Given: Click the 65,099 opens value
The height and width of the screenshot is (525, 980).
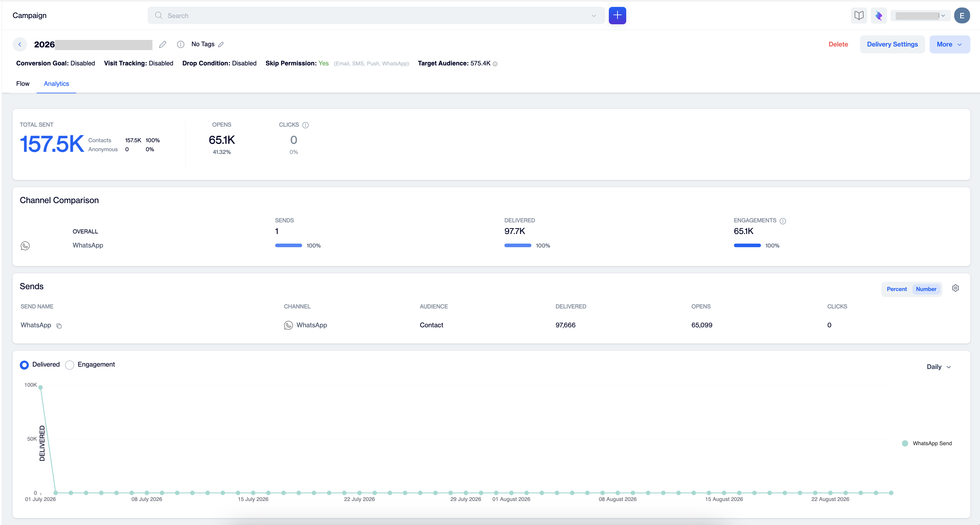Looking at the screenshot, I should click(702, 325).
